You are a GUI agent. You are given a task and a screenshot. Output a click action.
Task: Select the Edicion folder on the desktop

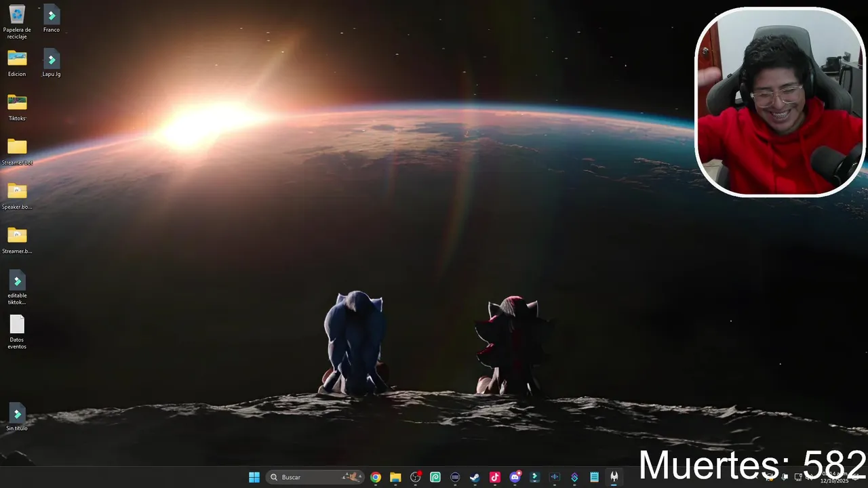point(17,63)
